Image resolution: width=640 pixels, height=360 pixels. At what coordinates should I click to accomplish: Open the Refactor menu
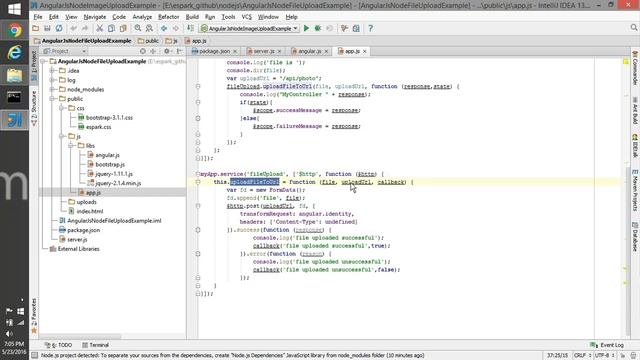[x=169, y=17]
